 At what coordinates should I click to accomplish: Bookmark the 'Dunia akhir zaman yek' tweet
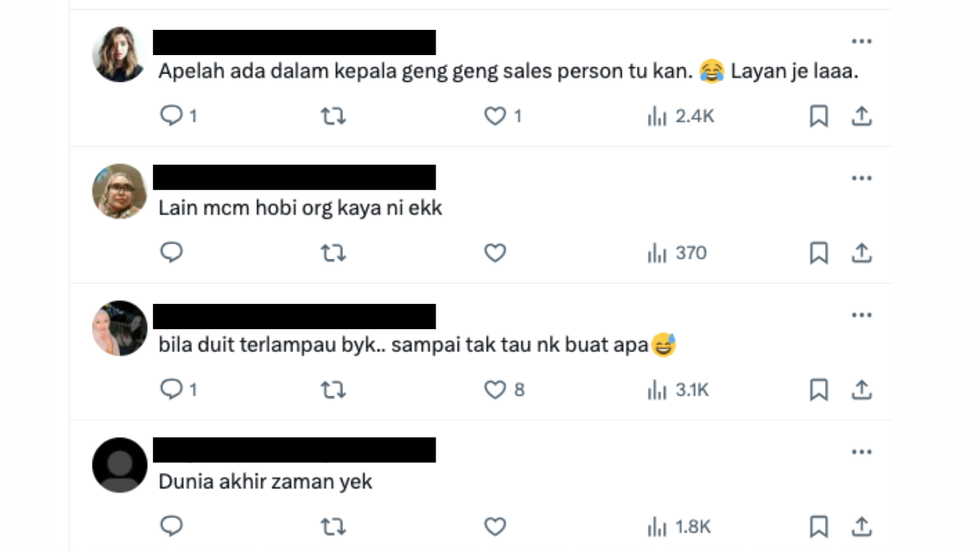[818, 527]
